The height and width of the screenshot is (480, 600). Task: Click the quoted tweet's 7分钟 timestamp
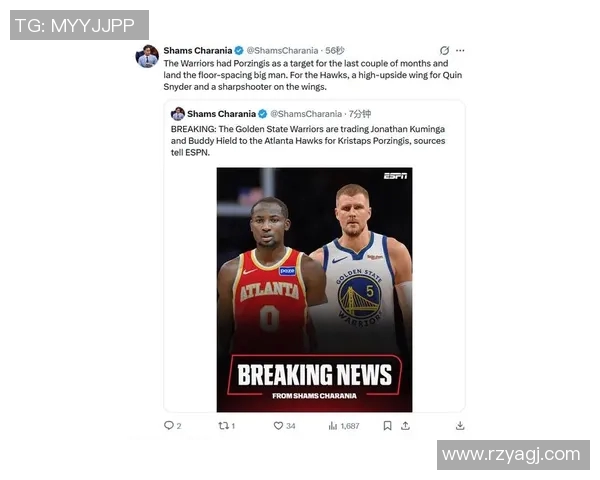pos(360,114)
